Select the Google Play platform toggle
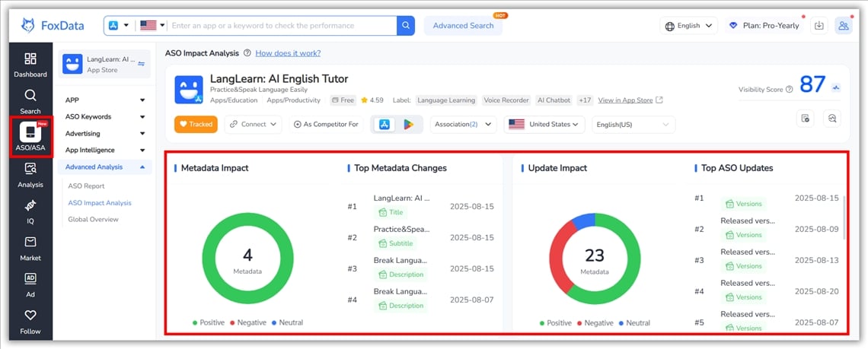The height and width of the screenshot is (349, 868). (x=409, y=125)
